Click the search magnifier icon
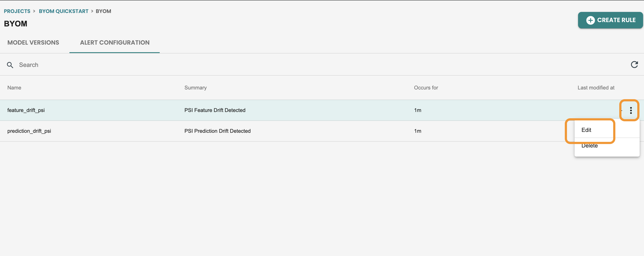 10,64
